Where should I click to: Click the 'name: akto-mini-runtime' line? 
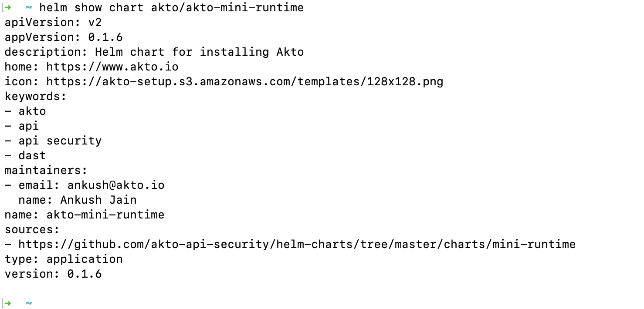tap(85, 215)
